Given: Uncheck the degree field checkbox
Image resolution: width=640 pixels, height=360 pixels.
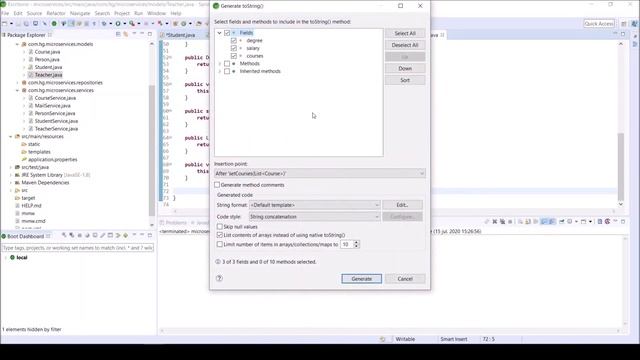Looking at the screenshot, I should (233, 41).
